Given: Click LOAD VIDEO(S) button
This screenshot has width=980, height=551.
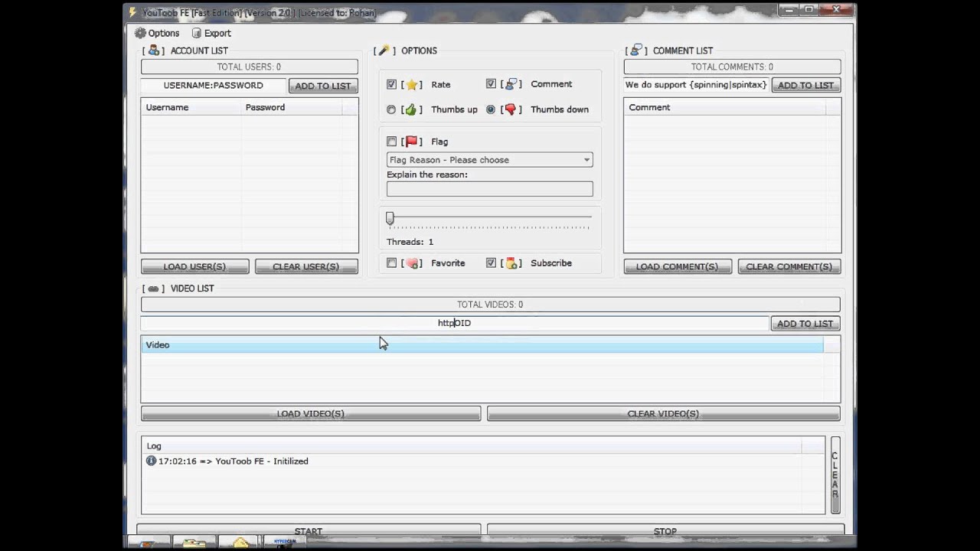Looking at the screenshot, I should (311, 413).
